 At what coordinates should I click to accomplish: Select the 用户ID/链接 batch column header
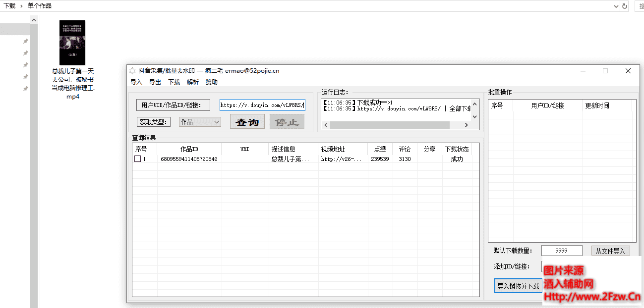(547, 105)
